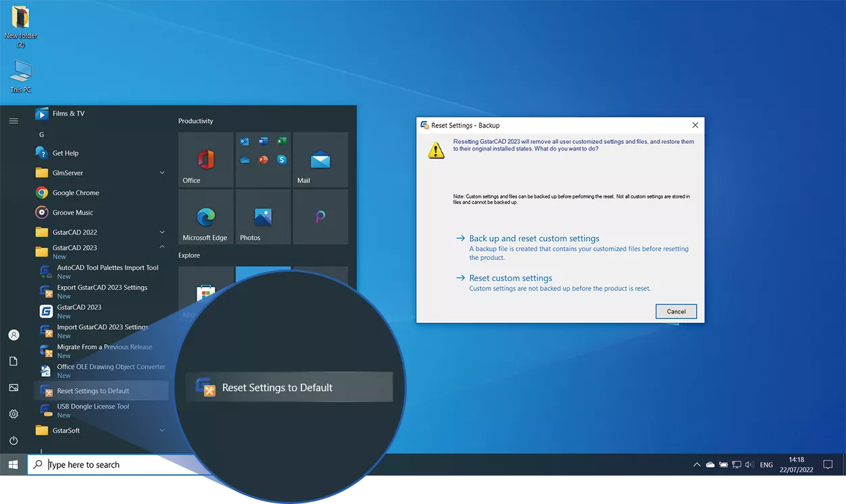This screenshot has height=504, width=846.
Task: Click Back up and reset custom settings
Action: 534,238
